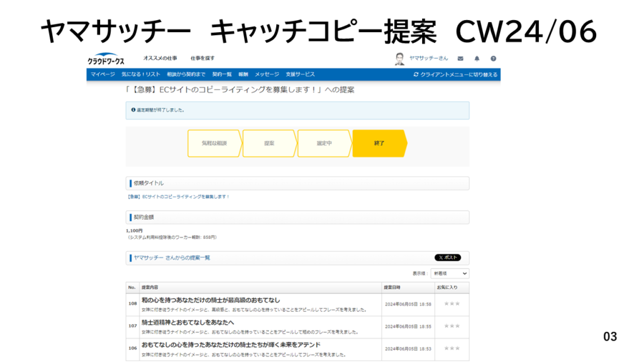Open the 仕事を探す menu
This screenshot has height=362, width=644.
pyautogui.click(x=203, y=58)
